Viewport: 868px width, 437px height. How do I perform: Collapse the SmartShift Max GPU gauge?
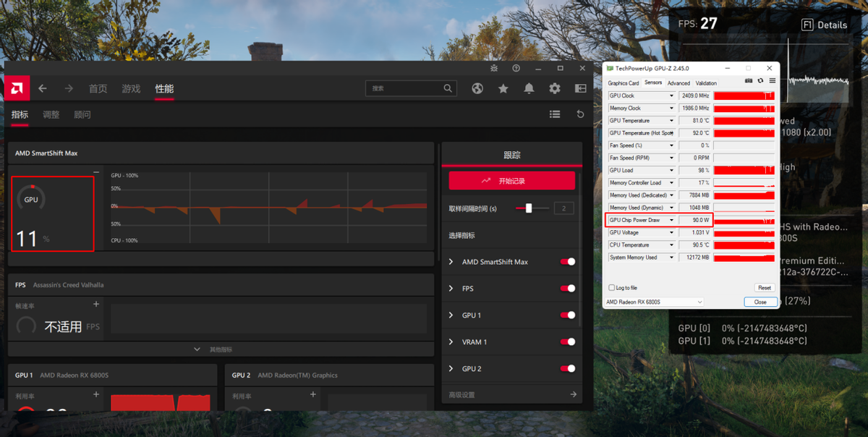(96, 171)
